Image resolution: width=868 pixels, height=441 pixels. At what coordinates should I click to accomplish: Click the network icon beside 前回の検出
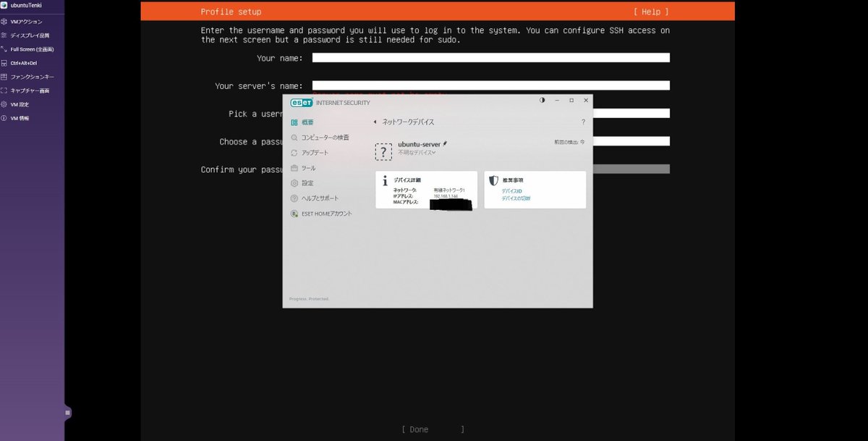(582, 142)
